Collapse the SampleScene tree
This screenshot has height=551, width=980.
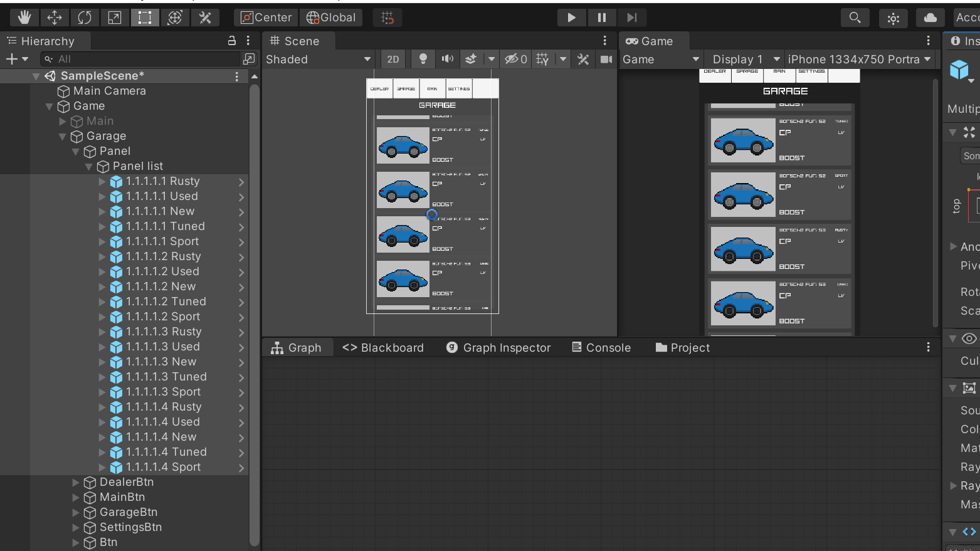point(36,76)
